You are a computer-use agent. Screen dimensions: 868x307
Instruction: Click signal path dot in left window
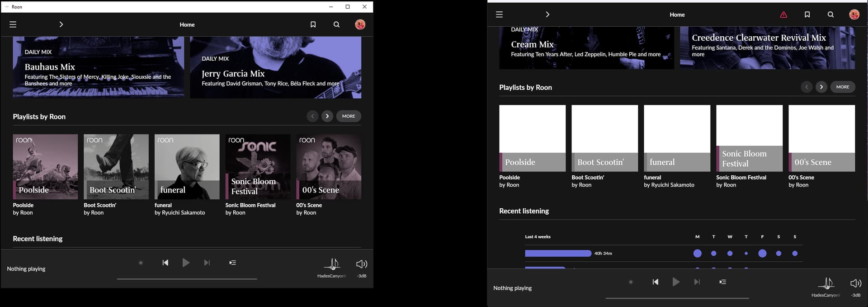pos(141,263)
